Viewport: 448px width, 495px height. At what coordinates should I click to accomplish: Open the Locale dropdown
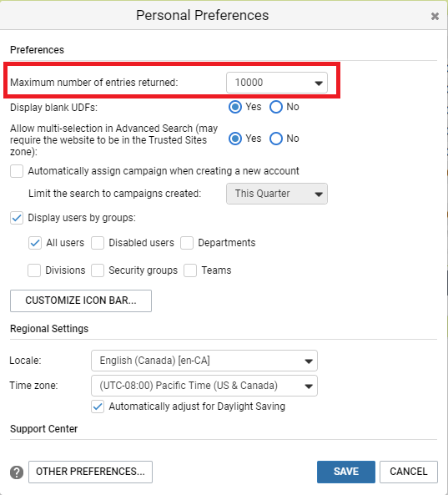204,361
